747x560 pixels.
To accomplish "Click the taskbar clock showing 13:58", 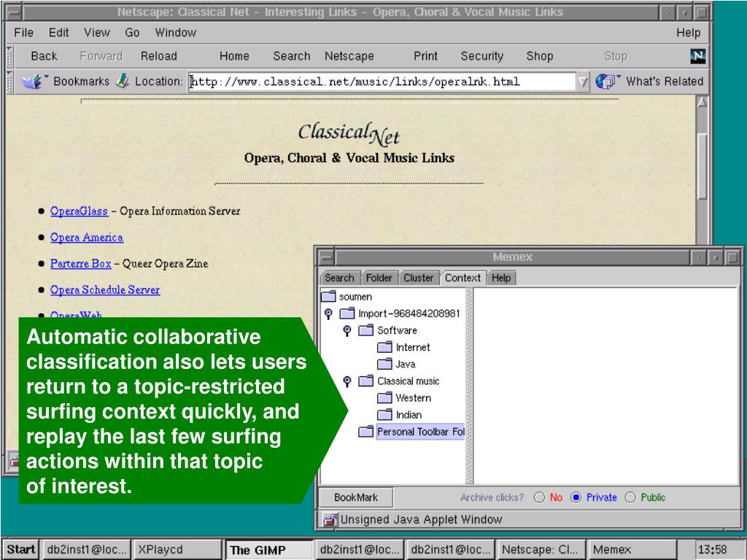I will pos(712,550).
